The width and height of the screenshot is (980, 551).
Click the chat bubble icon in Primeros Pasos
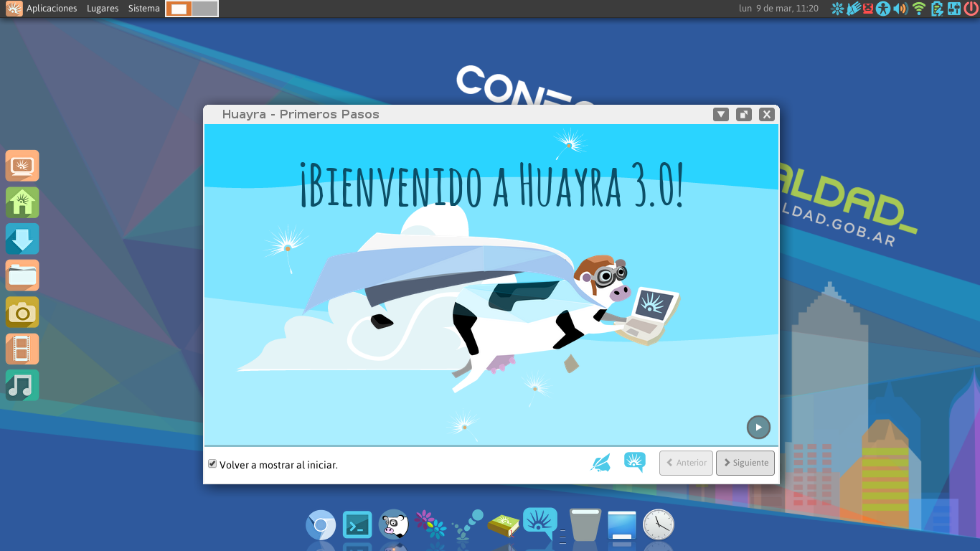[x=635, y=462]
